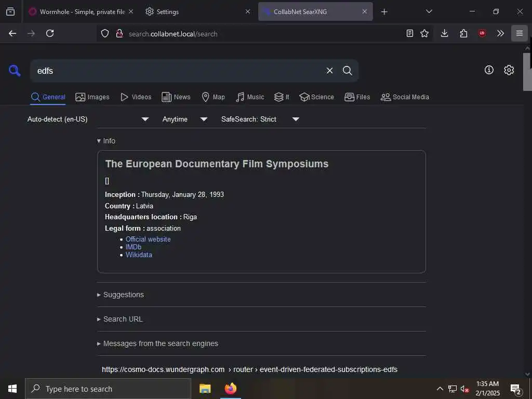Image resolution: width=532 pixels, height=399 pixels.
Task: Open the SafeSearch Strict dropdown
Action: (260, 119)
